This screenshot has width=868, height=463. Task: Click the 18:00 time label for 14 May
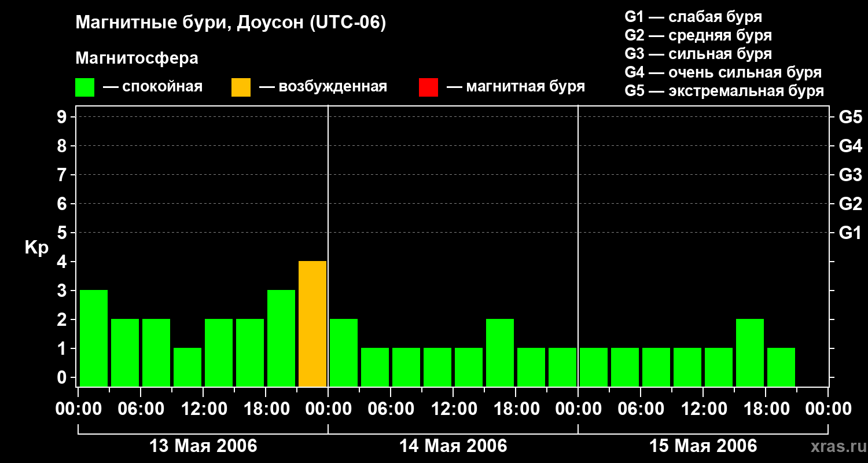(516, 409)
